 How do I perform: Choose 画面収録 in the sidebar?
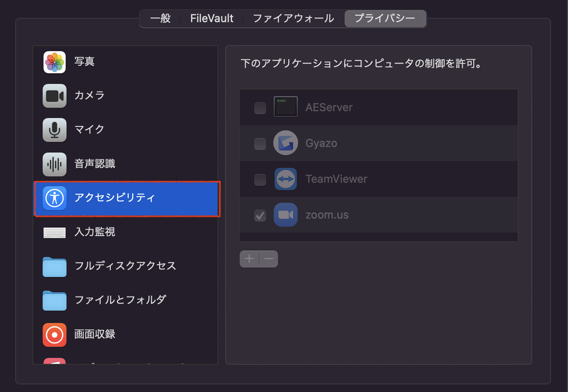(95, 334)
